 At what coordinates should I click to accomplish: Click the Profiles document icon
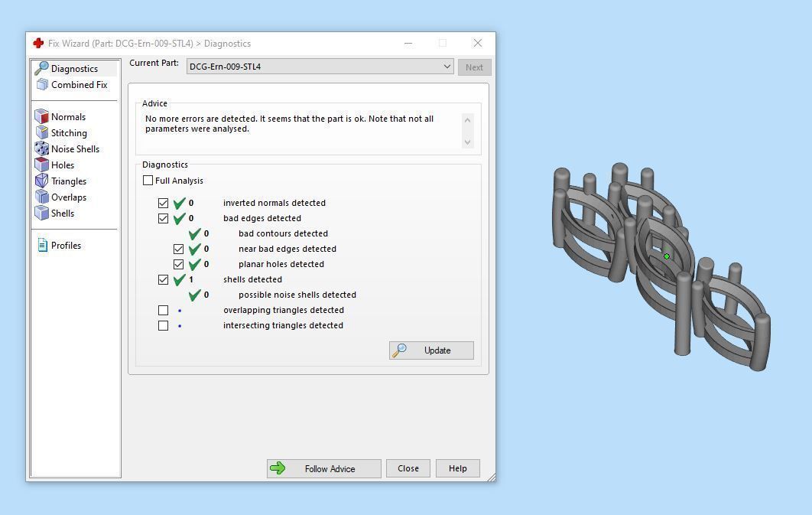tap(43, 245)
